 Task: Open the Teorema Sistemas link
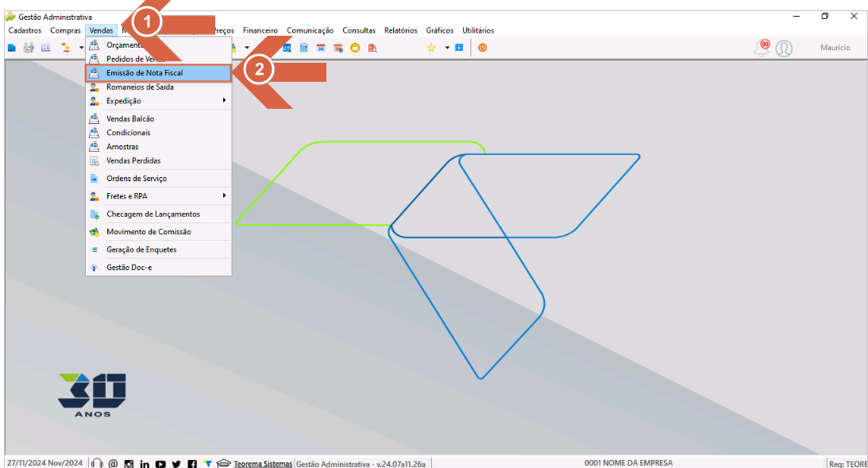pyautogui.click(x=263, y=463)
